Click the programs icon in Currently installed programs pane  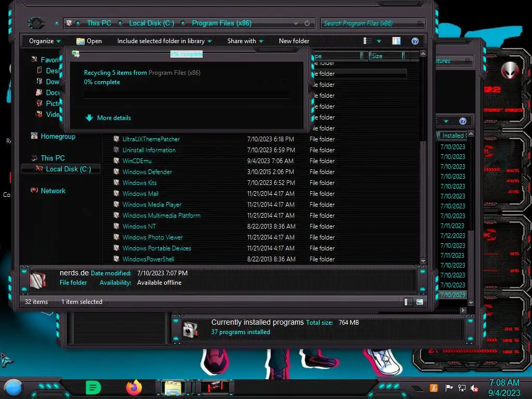tap(190, 329)
